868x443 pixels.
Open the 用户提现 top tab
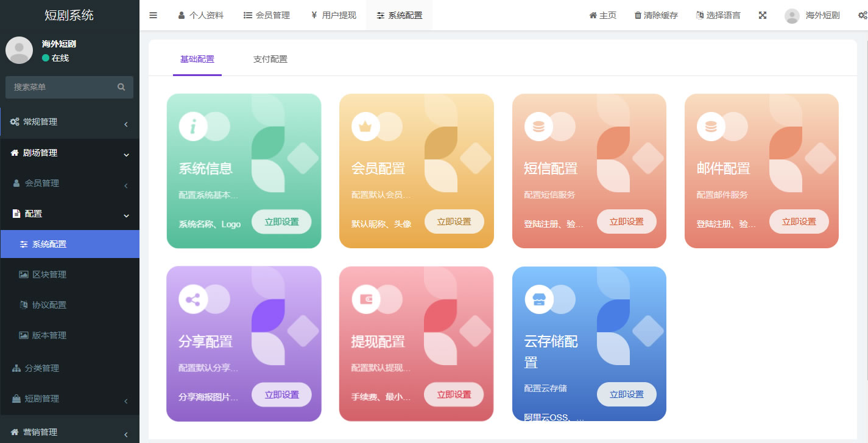coord(333,15)
